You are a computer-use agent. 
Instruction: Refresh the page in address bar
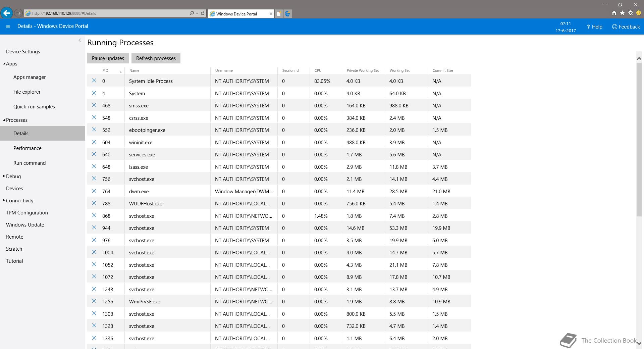click(203, 13)
